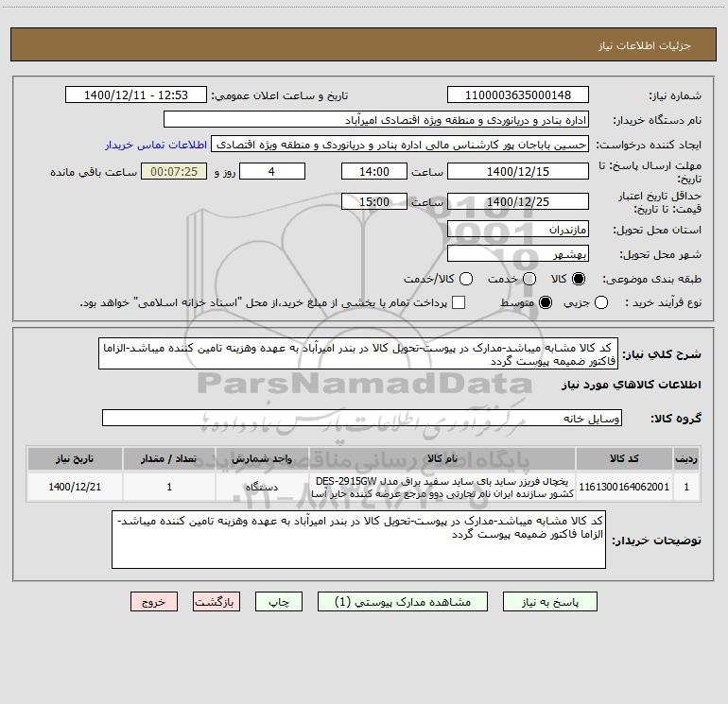This screenshot has height=704, width=728.
Task: Click the request creator field حسین باباجان پور
Action: pos(400,145)
